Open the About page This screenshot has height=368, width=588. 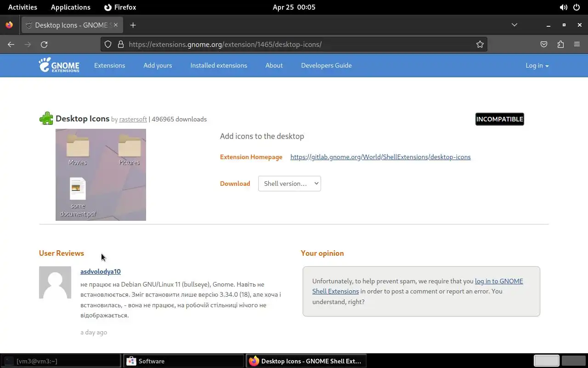(x=274, y=65)
